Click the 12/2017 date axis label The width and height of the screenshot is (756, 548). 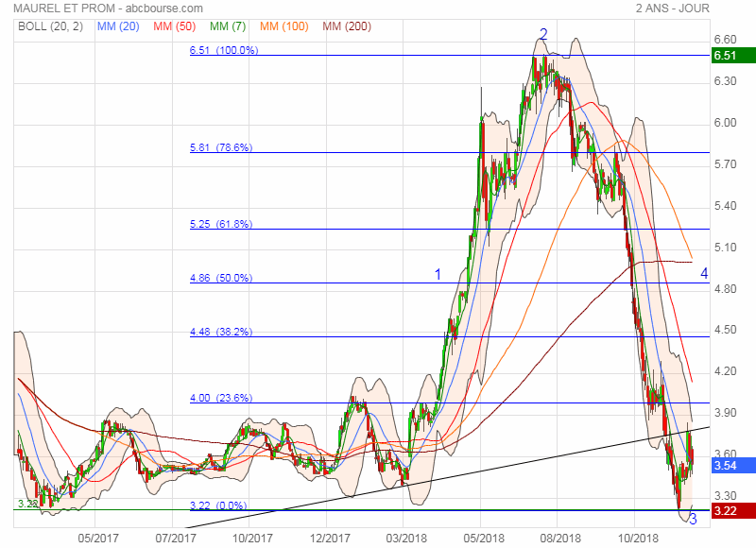(x=329, y=538)
